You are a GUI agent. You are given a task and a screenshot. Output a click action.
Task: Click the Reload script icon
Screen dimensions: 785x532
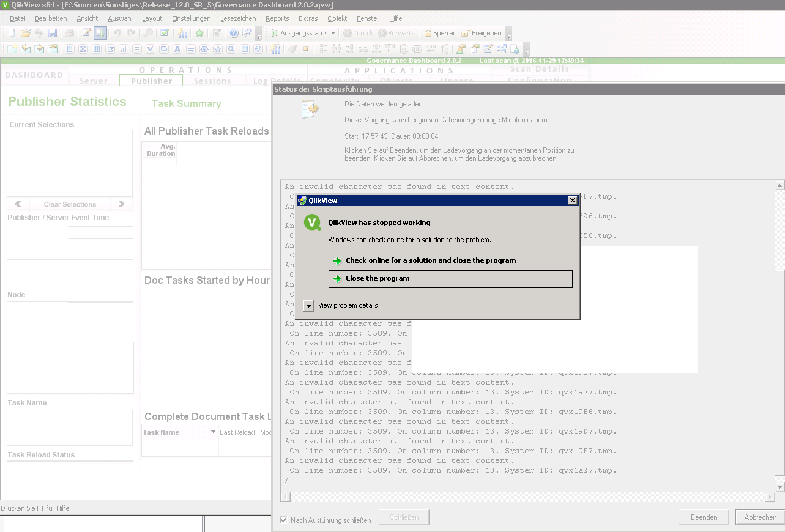(100, 33)
